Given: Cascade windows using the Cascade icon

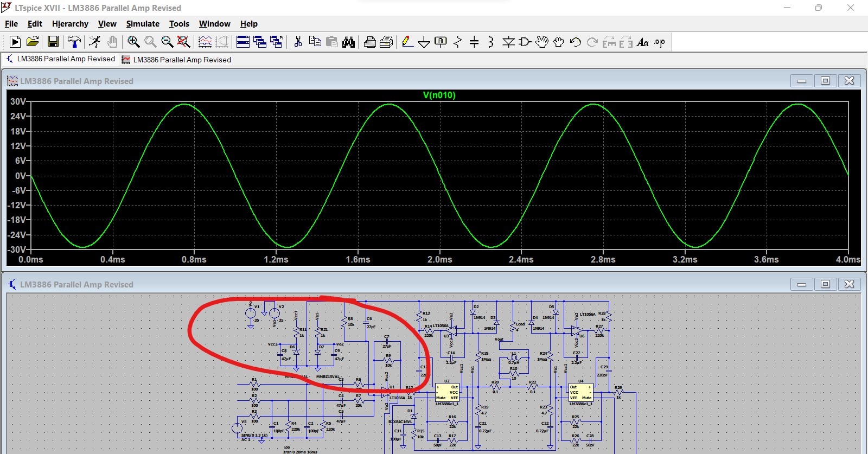Looking at the screenshot, I should click(x=260, y=42).
